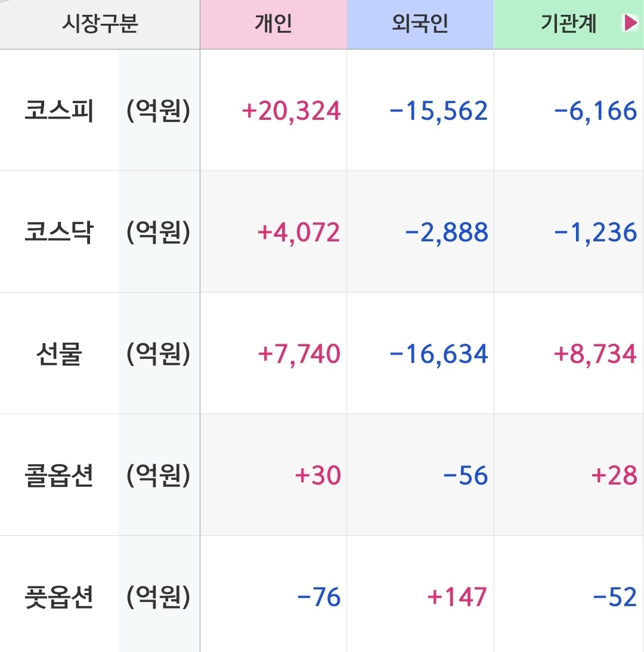
Task: Open the 코스닥 row label
Action: (58, 232)
